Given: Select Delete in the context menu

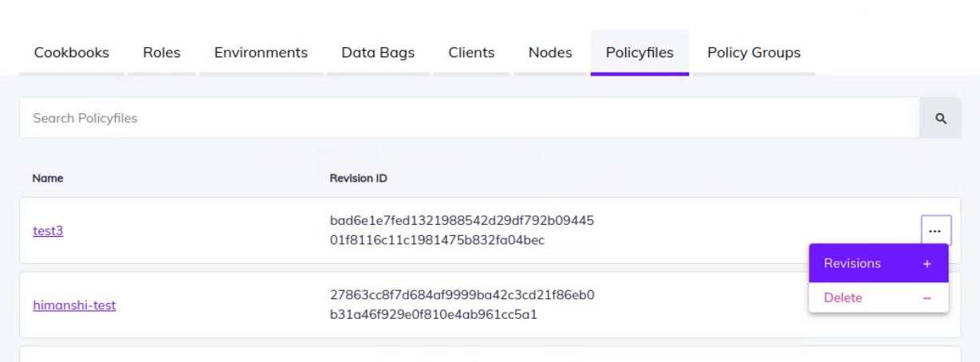Looking at the screenshot, I should point(844,297).
